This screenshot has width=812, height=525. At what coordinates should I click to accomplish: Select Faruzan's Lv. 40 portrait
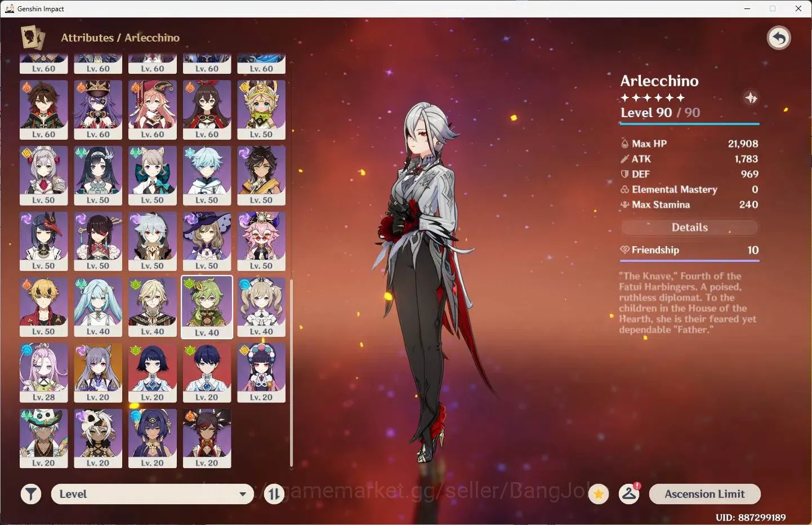coord(98,308)
